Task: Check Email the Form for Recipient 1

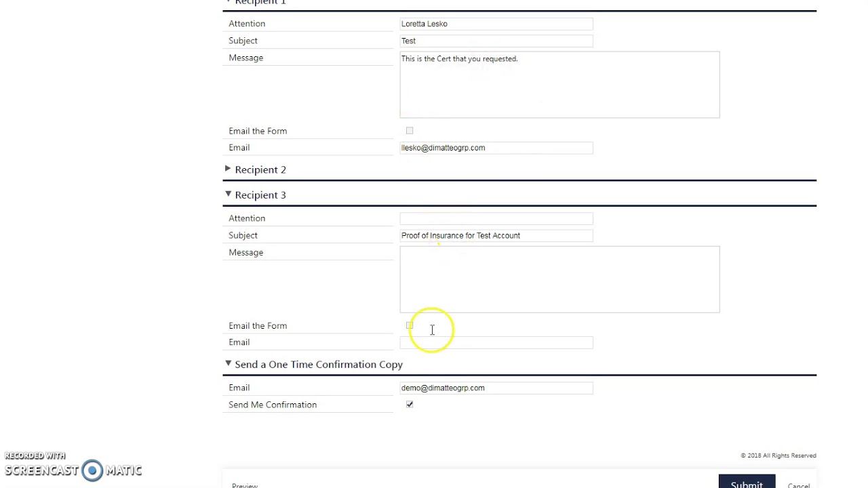Action: pyautogui.click(x=410, y=130)
